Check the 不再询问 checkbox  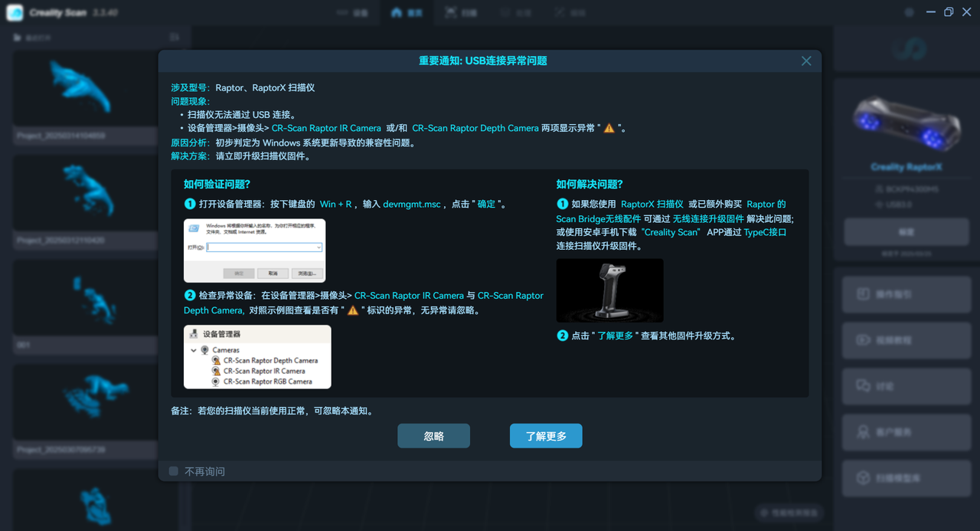tap(174, 471)
